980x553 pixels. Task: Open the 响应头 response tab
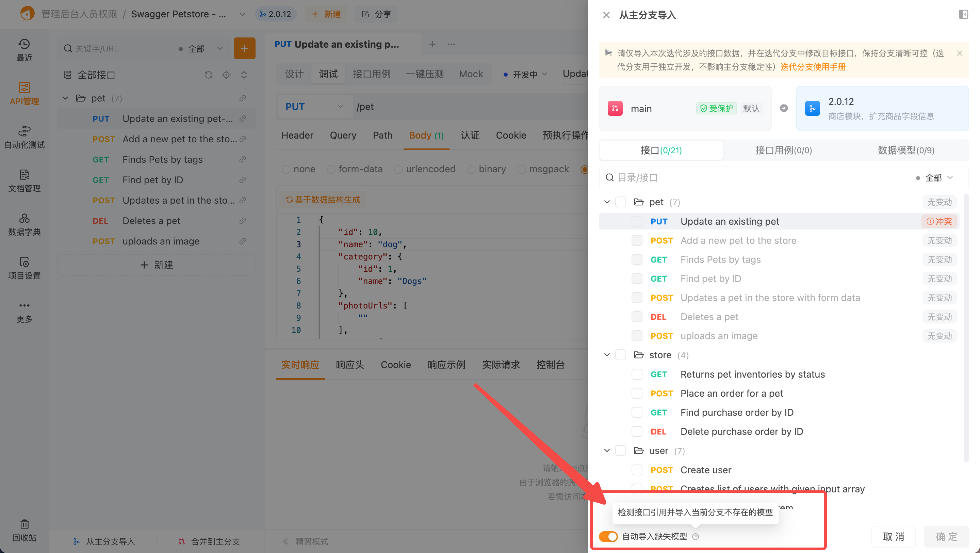349,365
